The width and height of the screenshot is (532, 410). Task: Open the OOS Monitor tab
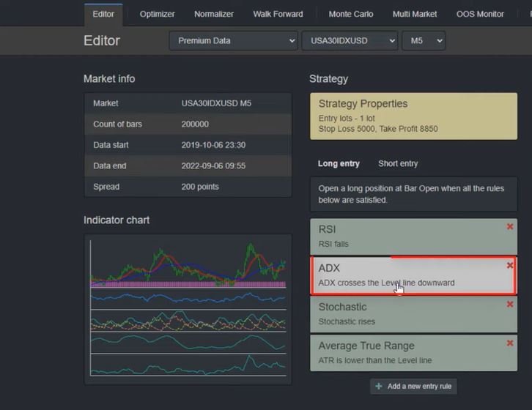coord(480,14)
